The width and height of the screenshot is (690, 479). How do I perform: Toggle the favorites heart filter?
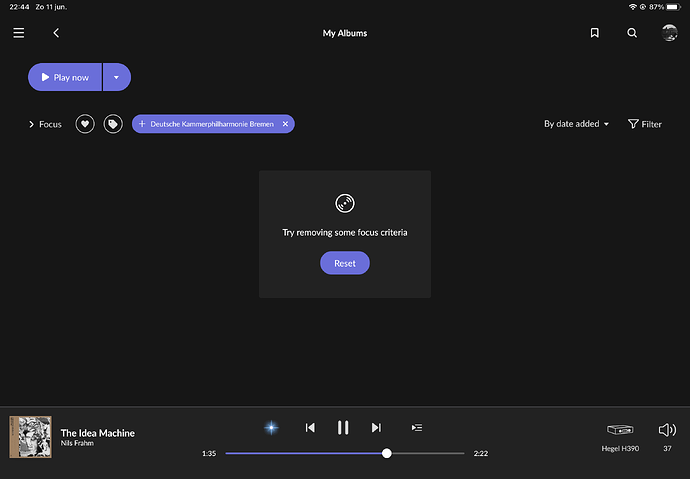(85, 124)
